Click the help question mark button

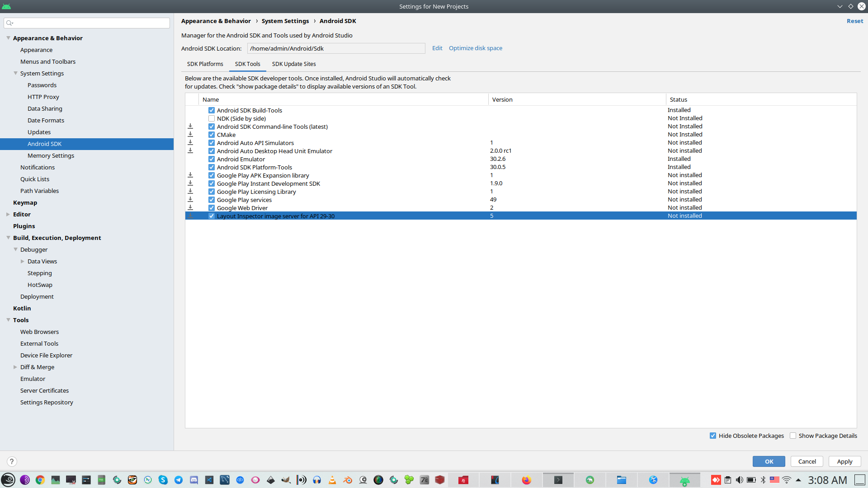12,461
